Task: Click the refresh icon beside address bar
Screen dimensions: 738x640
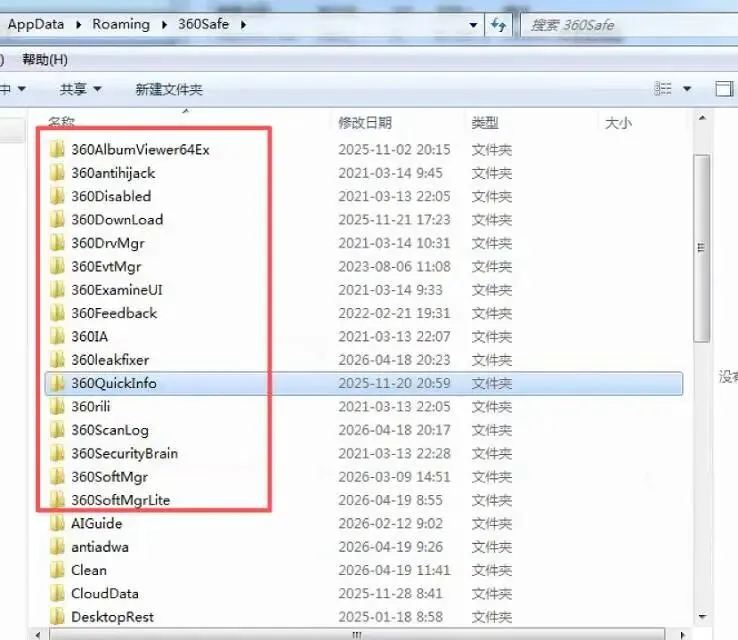Action: coord(498,24)
